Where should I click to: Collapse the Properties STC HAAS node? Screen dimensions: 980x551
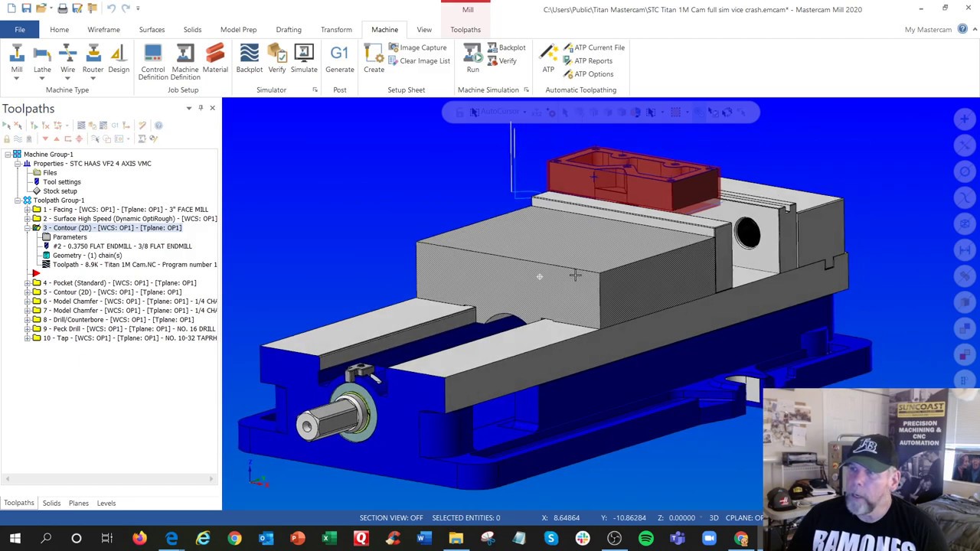[x=17, y=164]
